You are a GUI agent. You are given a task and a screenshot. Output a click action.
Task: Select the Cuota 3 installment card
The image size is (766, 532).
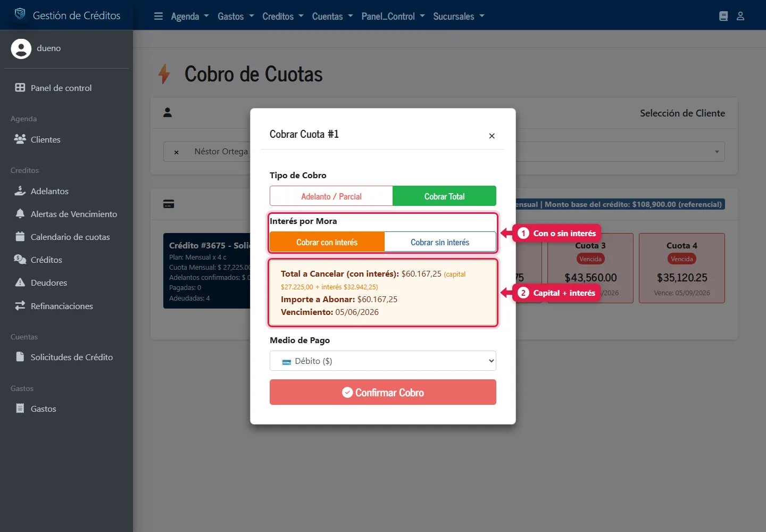click(x=590, y=268)
